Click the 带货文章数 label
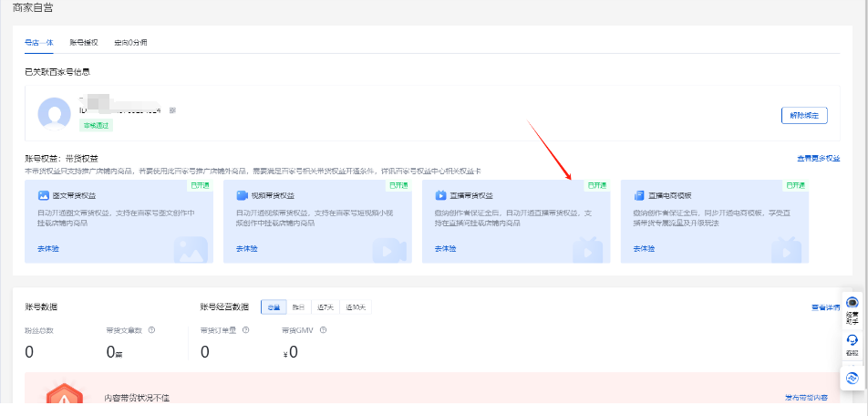 (x=125, y=330)
